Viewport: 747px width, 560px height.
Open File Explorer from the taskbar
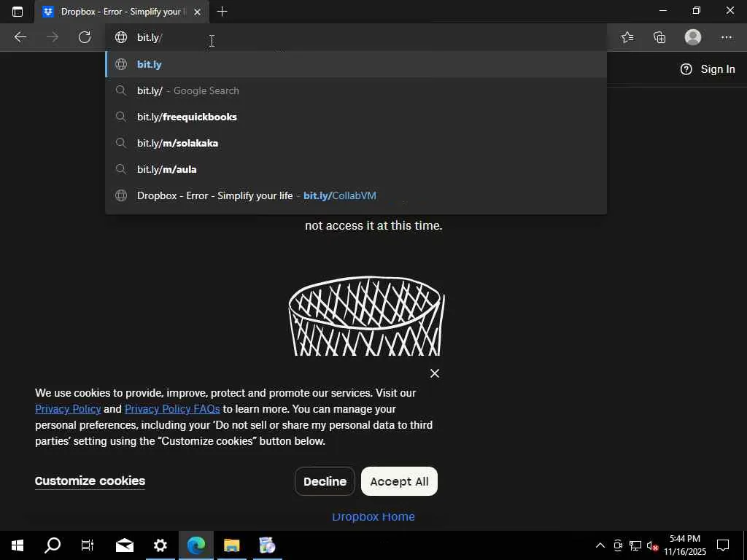click(x=231, y=545)
